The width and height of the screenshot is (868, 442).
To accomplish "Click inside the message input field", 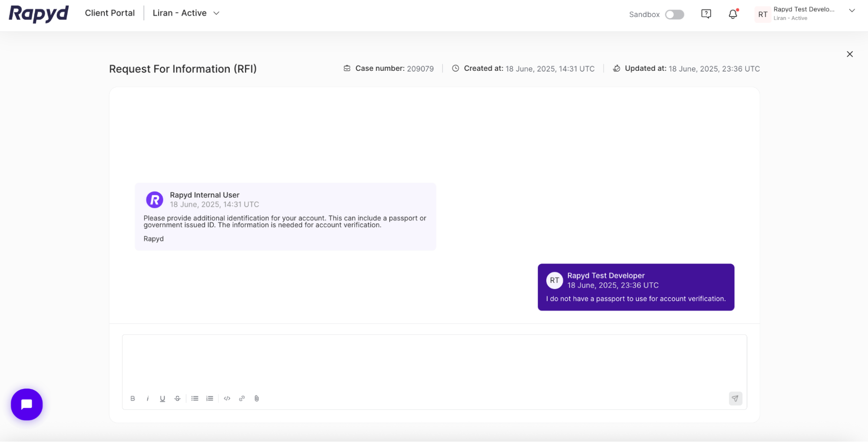I will pyautogui.click(x=434, y=360).
